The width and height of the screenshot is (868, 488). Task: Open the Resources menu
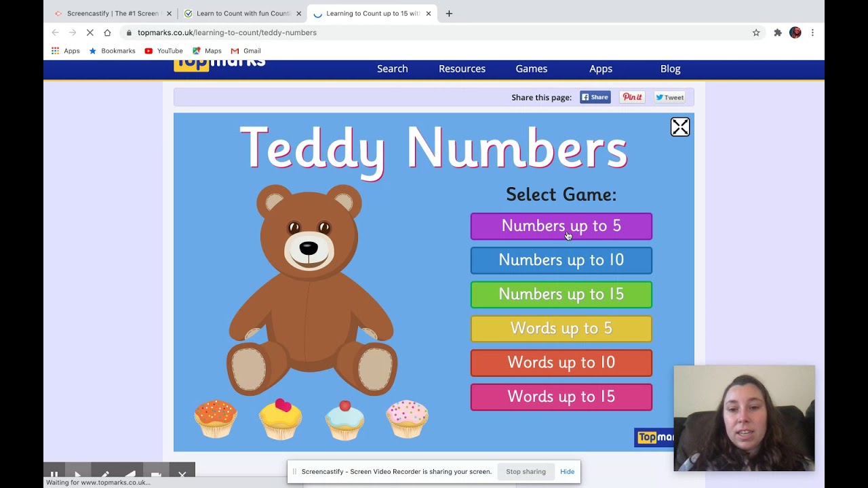coord(462,68)
